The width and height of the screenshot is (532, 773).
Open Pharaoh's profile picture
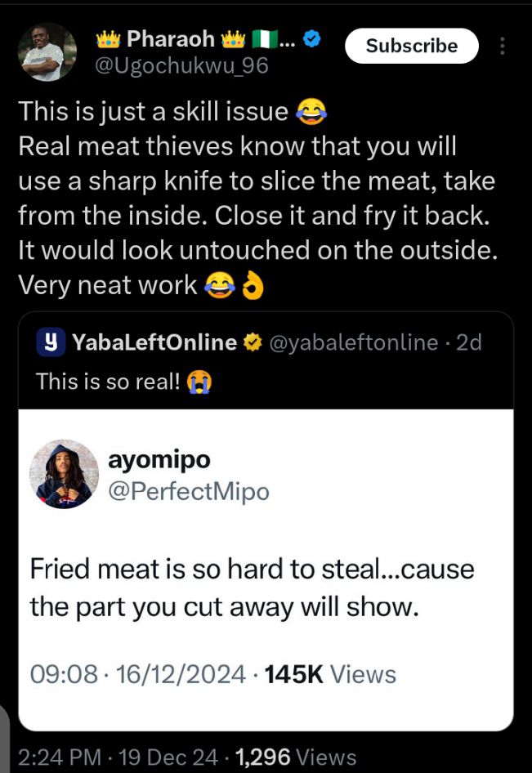[x=47, y=51]
